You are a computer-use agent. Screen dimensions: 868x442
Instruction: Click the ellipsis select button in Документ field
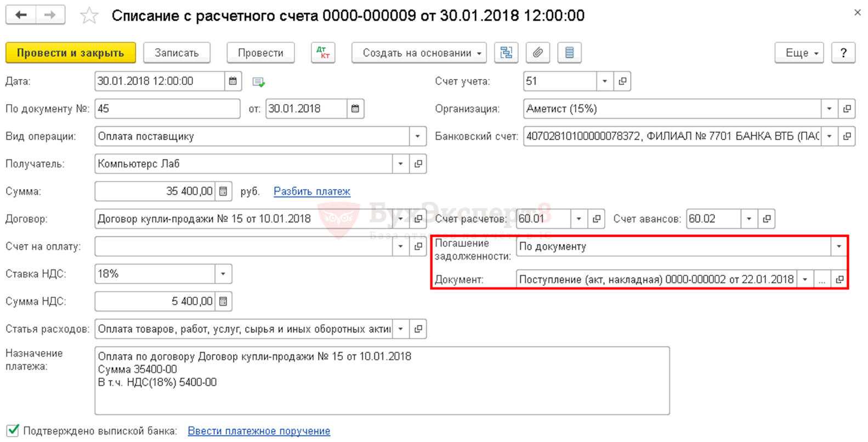[x=822, y=280]
